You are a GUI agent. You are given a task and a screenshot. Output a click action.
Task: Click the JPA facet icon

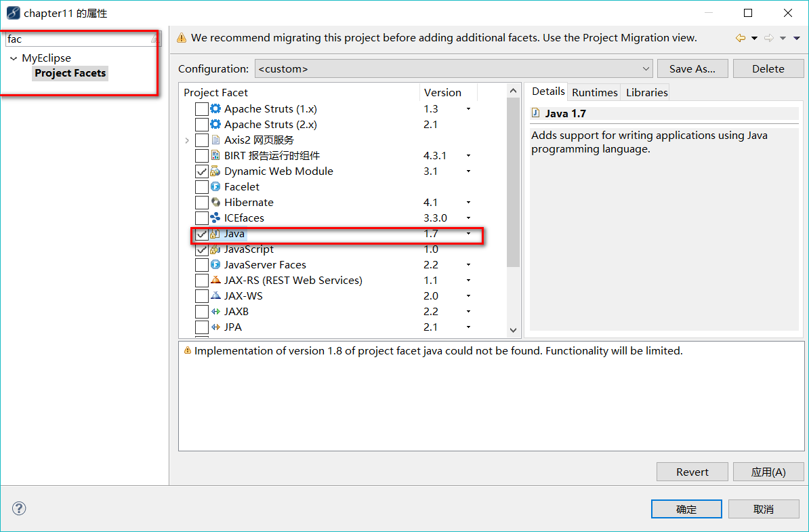215,327
